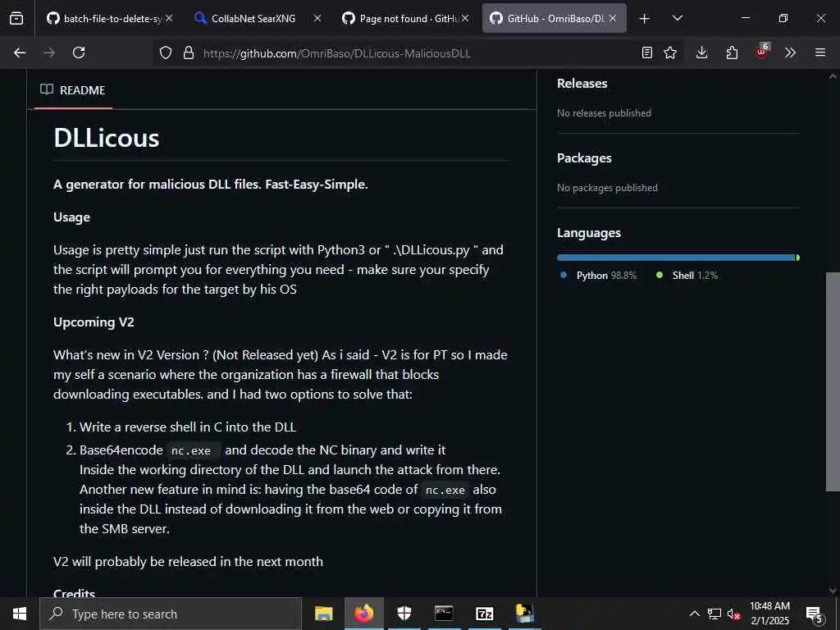
Task: Open the Packages section link
Action: pos(584,158)
